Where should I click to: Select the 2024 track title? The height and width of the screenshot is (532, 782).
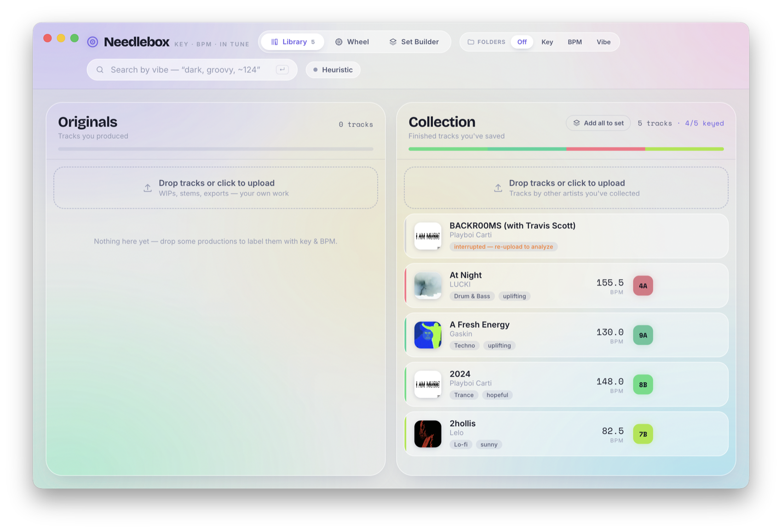[460, 374]
